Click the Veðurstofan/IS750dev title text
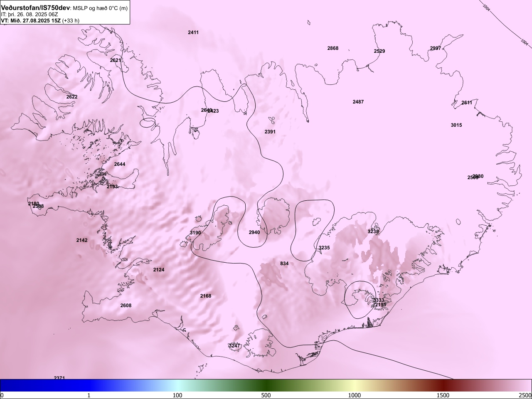 (35, 8)
